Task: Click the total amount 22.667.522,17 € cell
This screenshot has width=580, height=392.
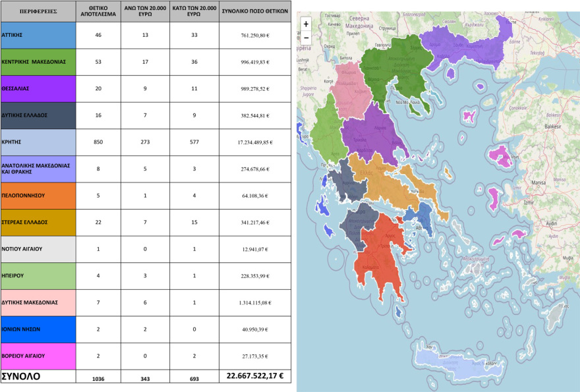Action: coord(254,376)
